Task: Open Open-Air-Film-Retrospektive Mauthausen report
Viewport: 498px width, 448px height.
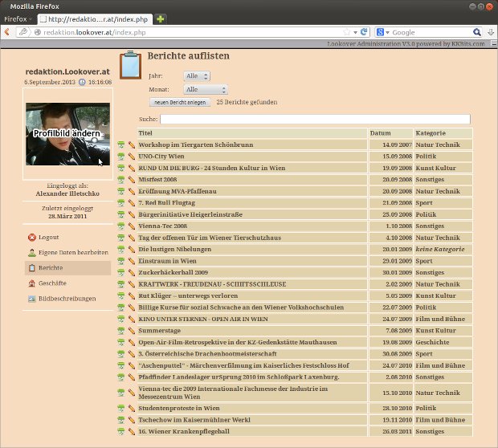Action: coord(238,342)
